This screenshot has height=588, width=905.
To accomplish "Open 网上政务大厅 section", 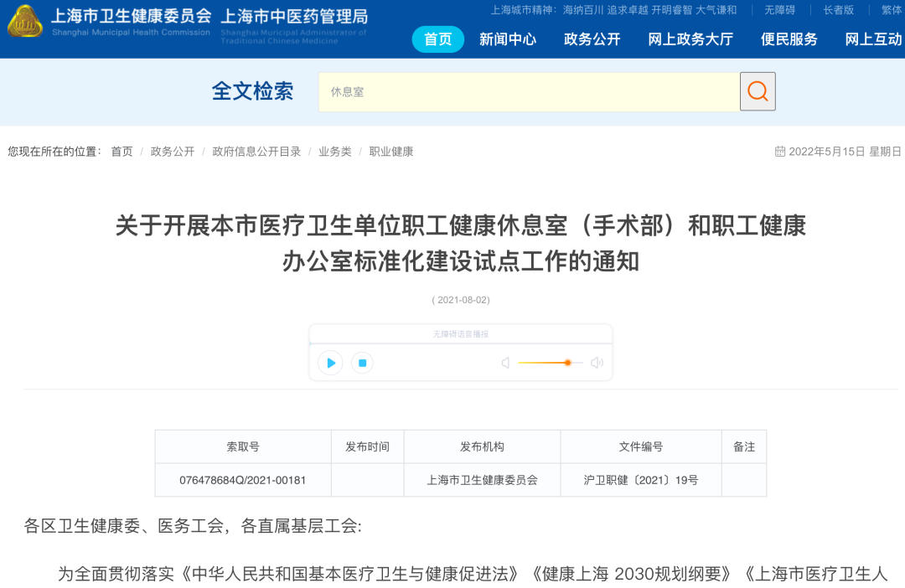I will tap(690, 39).
